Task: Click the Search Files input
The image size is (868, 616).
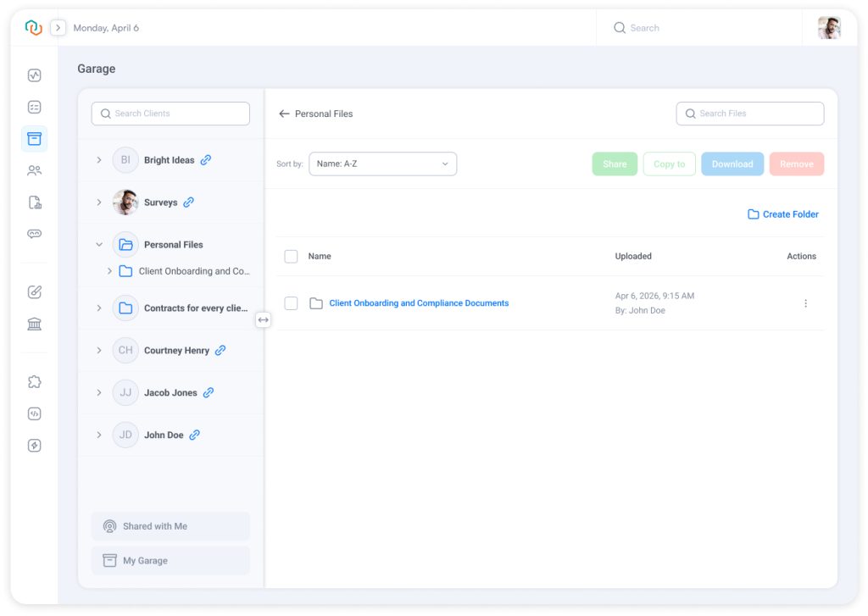Action: click(x=749, y=114)
